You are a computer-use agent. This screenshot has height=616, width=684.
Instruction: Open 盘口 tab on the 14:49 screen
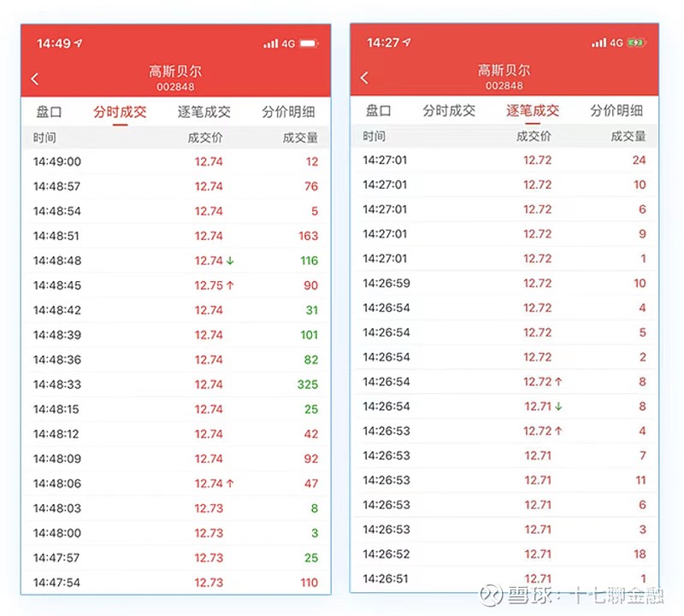click(x=49, y=112)
